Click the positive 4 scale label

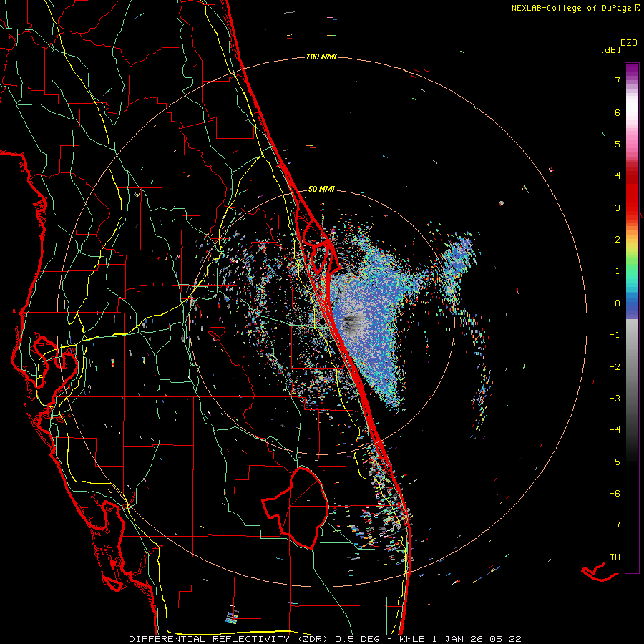click(618, 176)
